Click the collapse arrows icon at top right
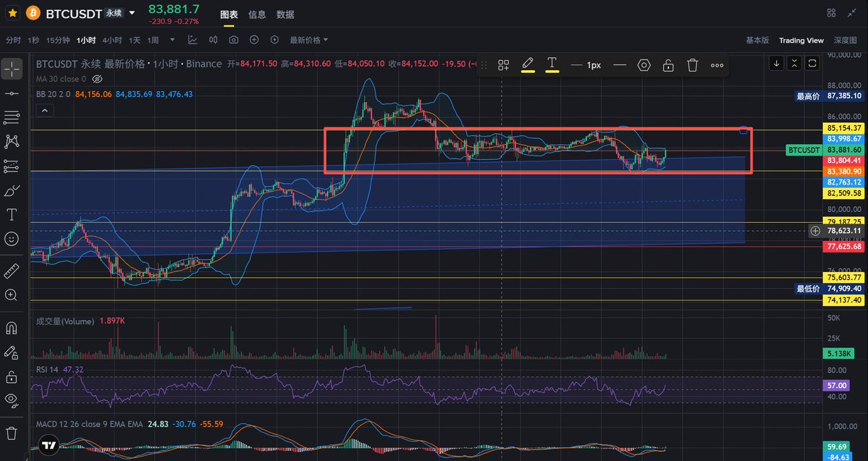This screenshot has height=461, width=868. click(x=852, y=13)
